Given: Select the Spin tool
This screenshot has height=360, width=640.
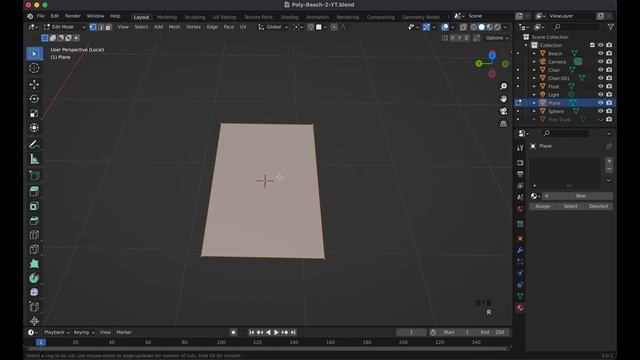Looking at the screenshot, I should pos(34,278).
